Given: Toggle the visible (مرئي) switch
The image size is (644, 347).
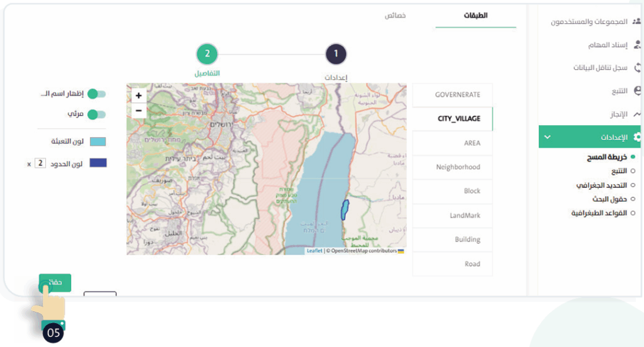Looking at the screenshot, I should tap(96, 114).
